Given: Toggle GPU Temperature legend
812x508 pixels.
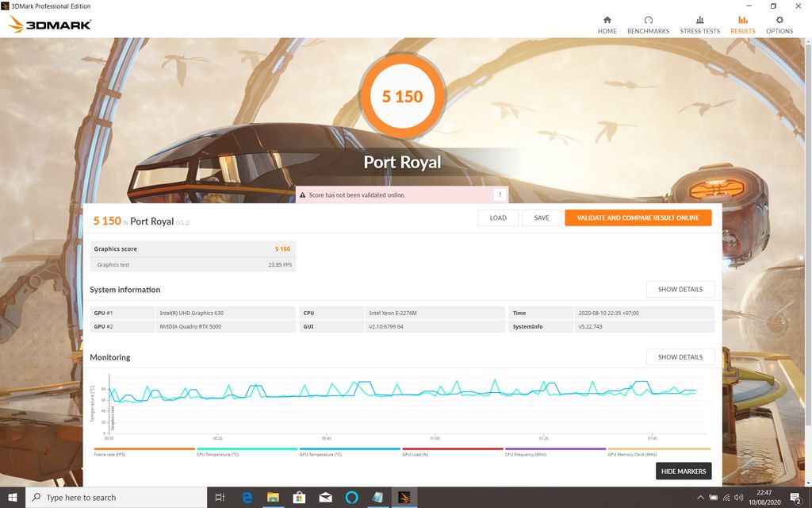Looking at the screenshot, I should (350, 452).
